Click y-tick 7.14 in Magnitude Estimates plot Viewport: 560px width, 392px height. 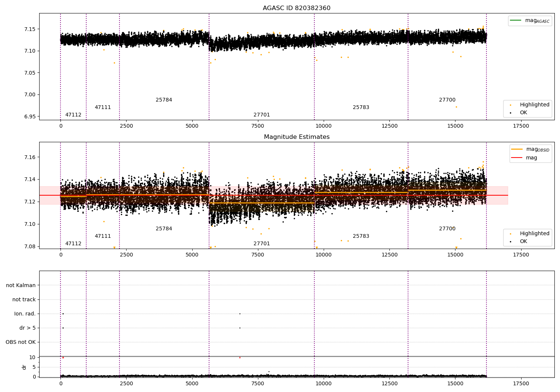[30, 180]
